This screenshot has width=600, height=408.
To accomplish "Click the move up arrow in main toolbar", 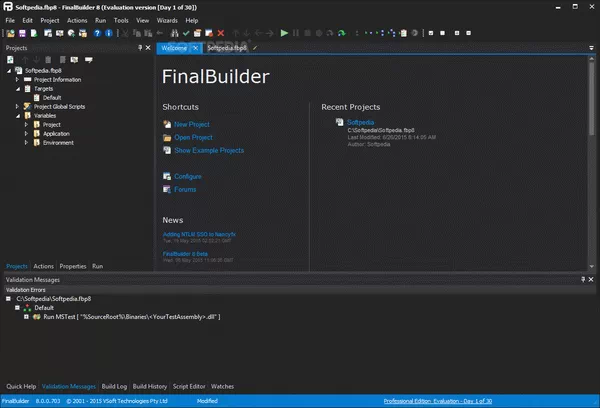I will (236, 33).
